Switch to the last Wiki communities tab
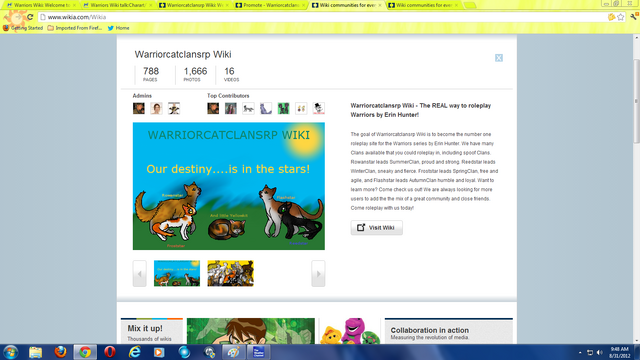 [x=423, y=5]
